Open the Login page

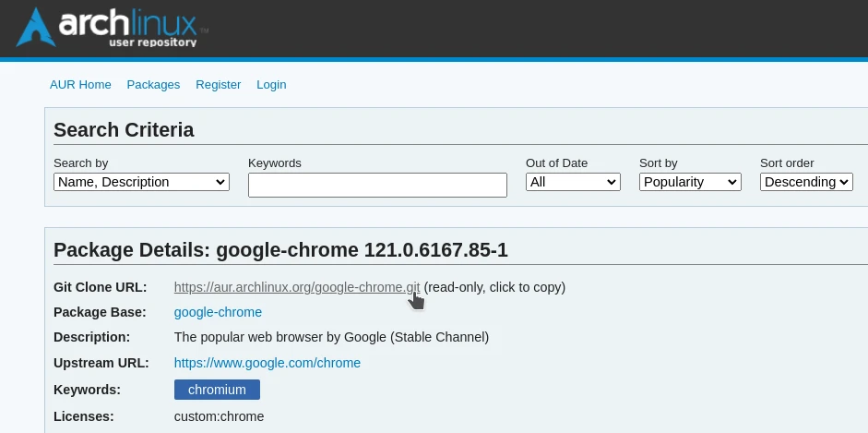271,85
